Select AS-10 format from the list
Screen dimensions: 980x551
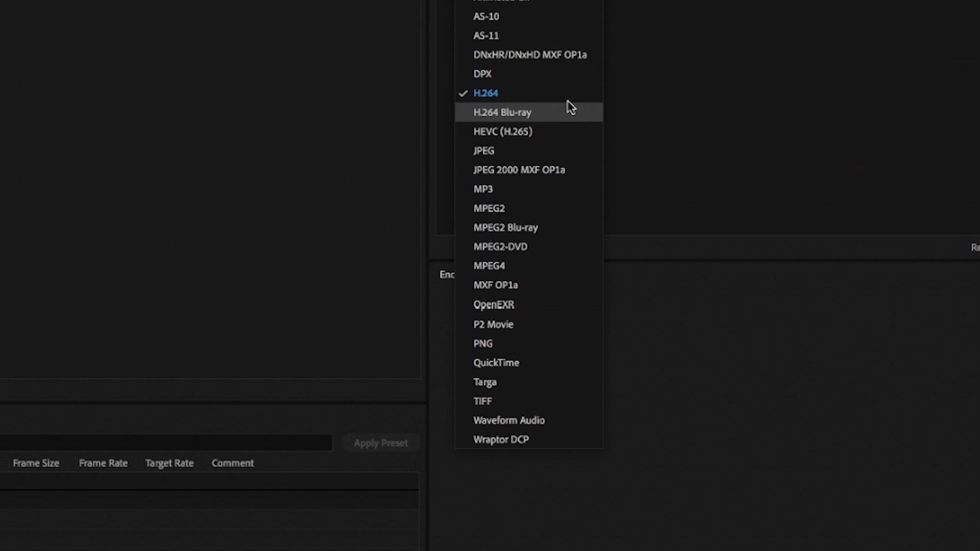pos(529,16)
